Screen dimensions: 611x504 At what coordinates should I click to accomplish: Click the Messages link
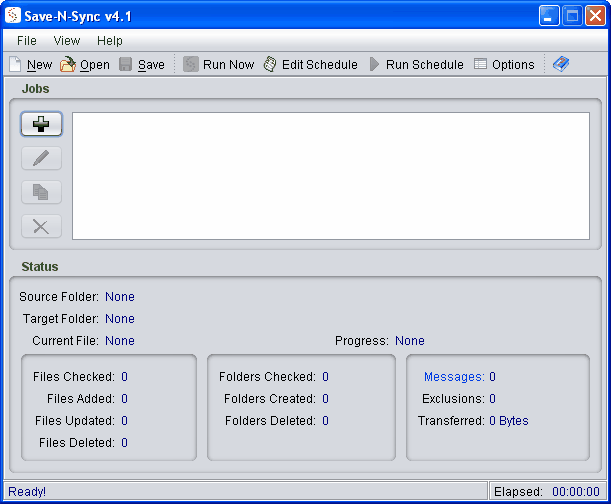pos(454,377)
